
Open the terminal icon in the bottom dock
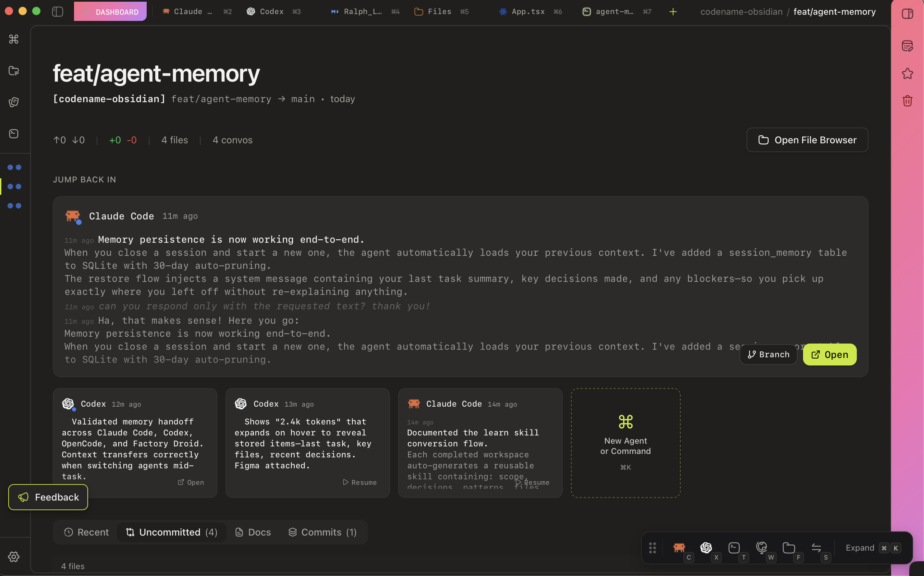click(733, 548)
